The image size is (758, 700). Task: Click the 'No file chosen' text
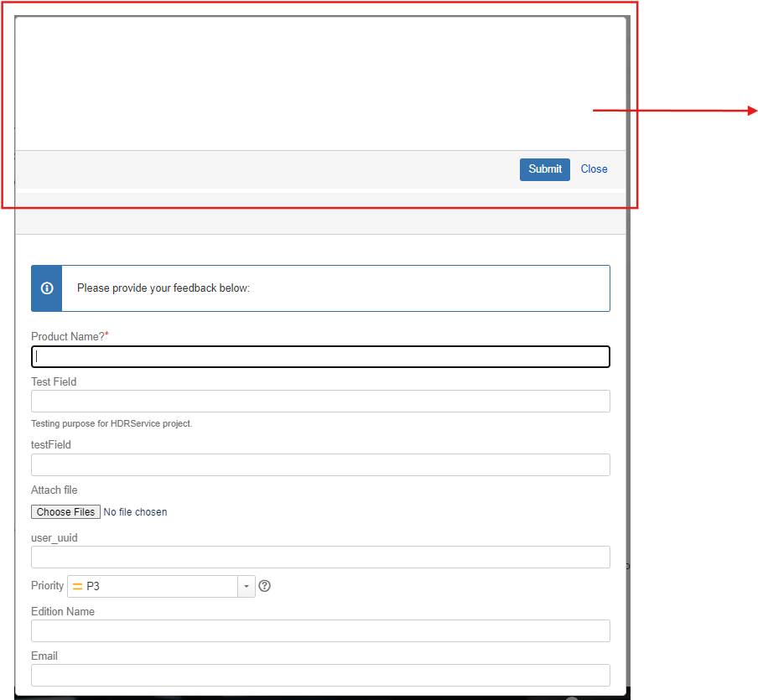point(135,512)
